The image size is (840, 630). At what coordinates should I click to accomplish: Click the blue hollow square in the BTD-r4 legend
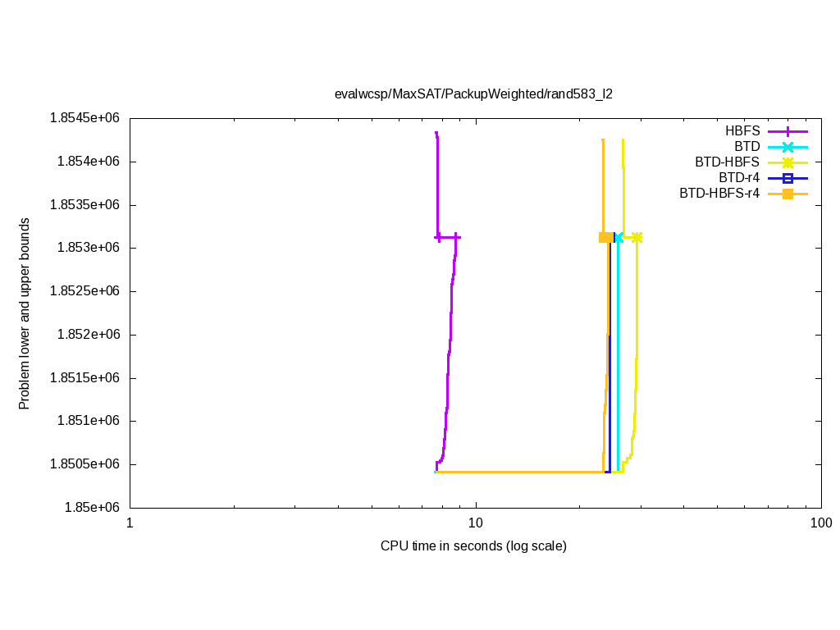coord(787,178)
